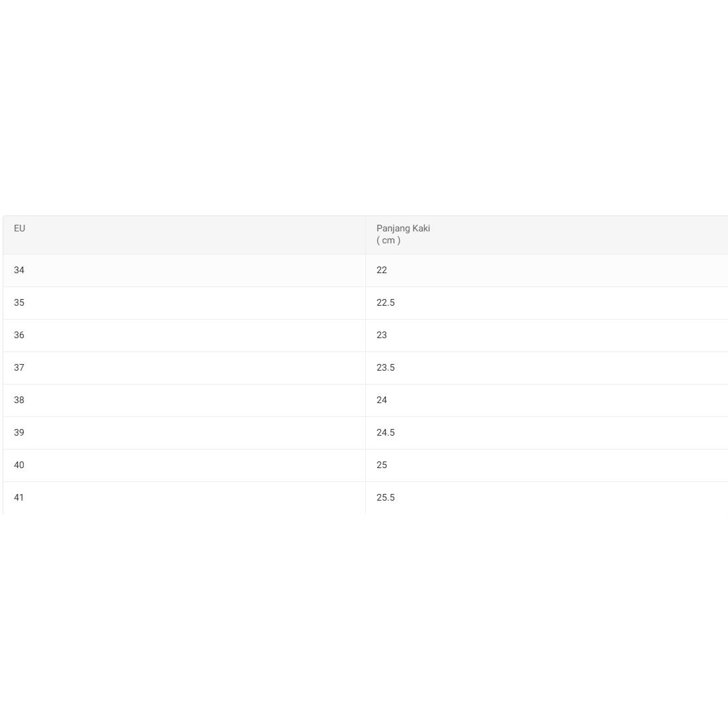
Task: Click the 22.5 cm foot length value
Action: [386, 303]
